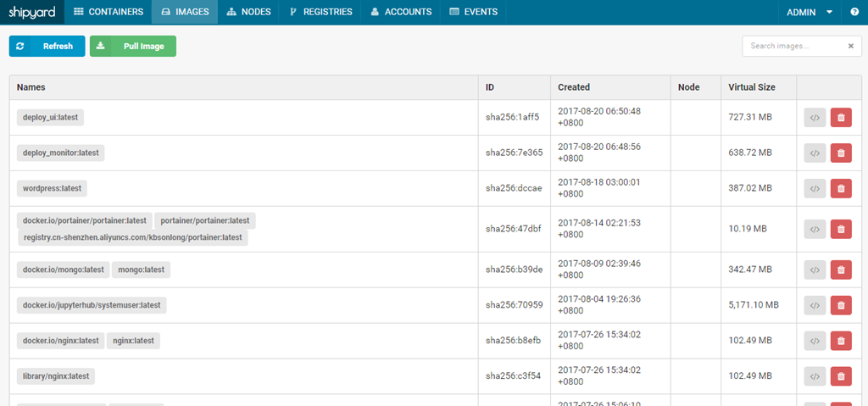
Task: Click the ID sha256:1aff5
Action: pos(512,118)
